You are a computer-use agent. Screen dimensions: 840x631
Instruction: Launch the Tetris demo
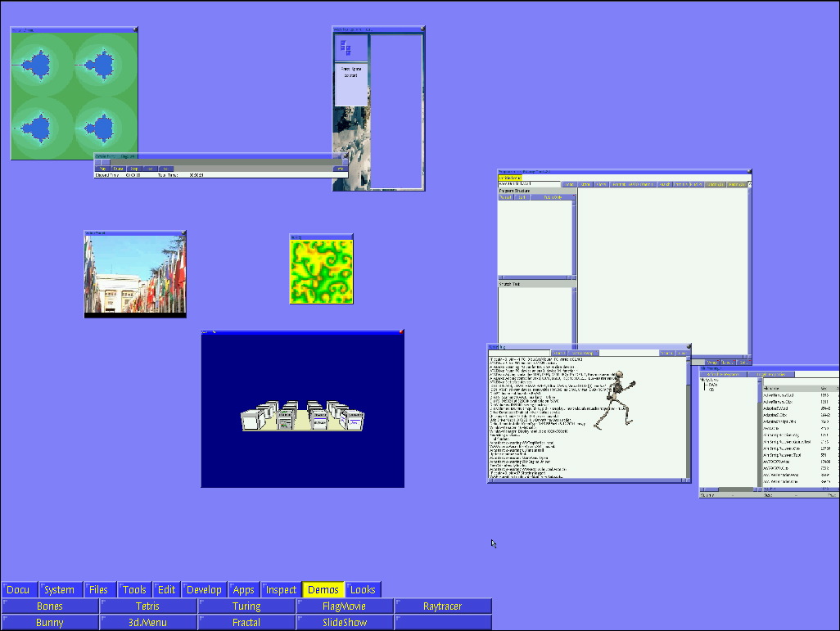click(x=148, y=606)
